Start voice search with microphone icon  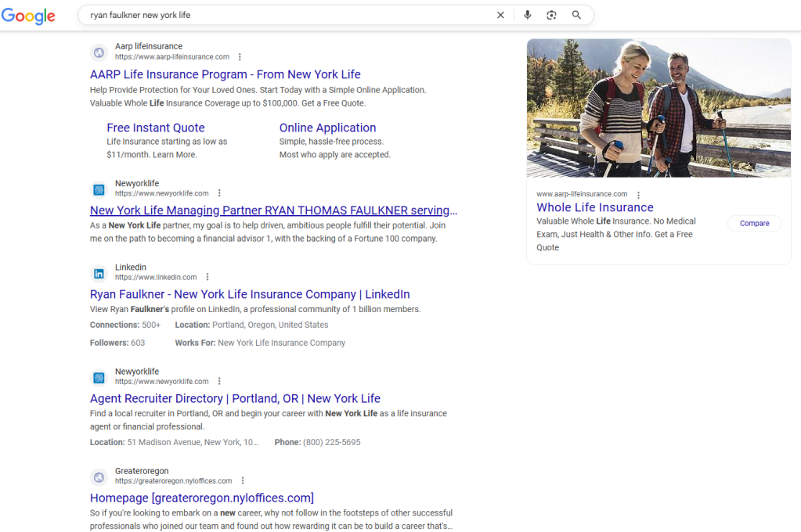(x=527, y=15)
